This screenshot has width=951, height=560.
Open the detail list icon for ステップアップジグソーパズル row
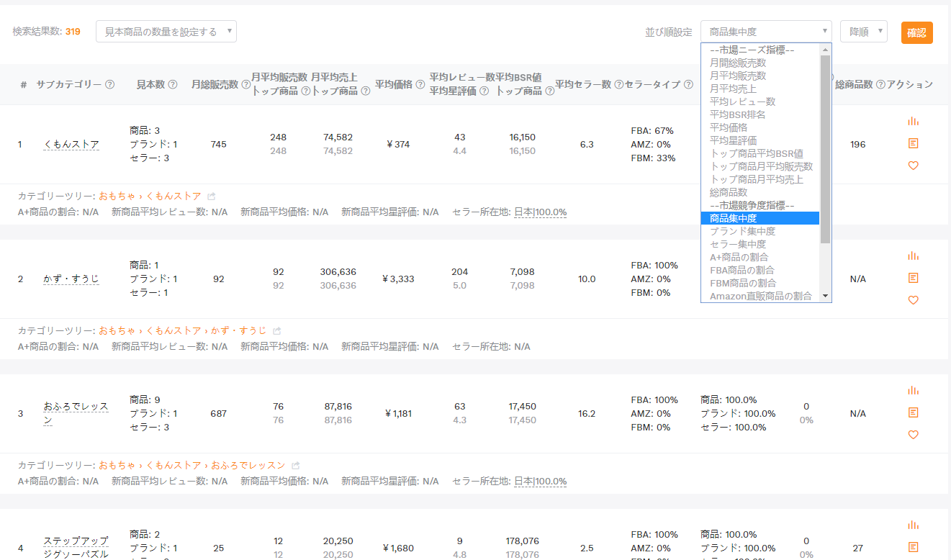coord(914,547)
